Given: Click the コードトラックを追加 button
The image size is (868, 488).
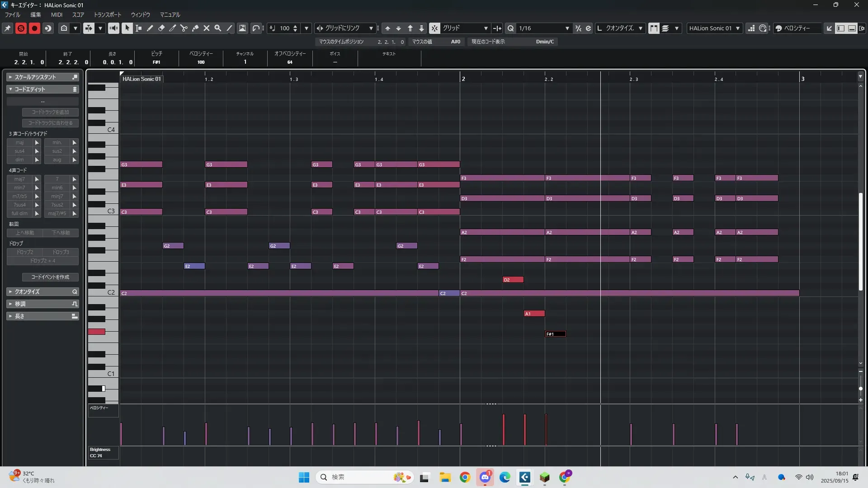Looking at the screenshot, I should [x=50, y=112].
